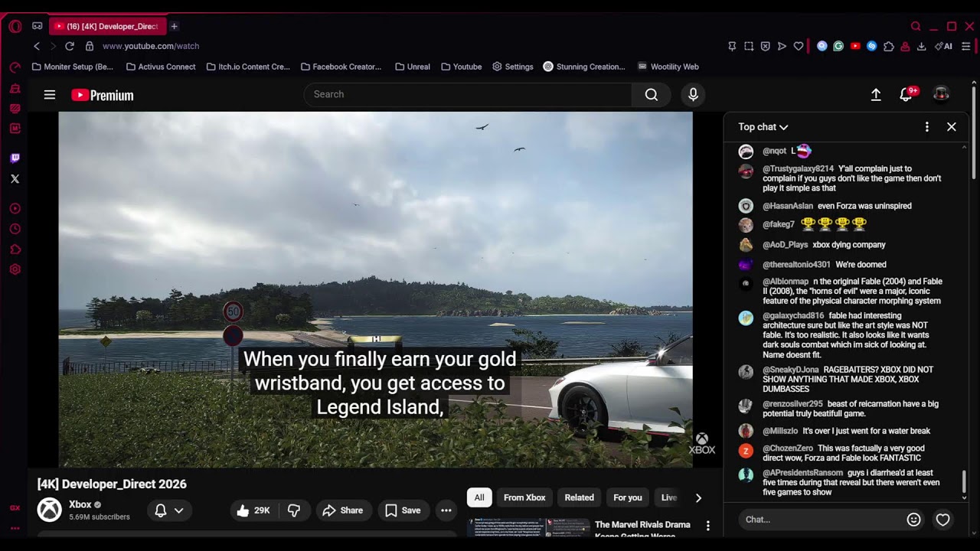The width and height of the screenshot is (980, 551).
Task: Open the Shazam extension icon
Action: point(872,46)
